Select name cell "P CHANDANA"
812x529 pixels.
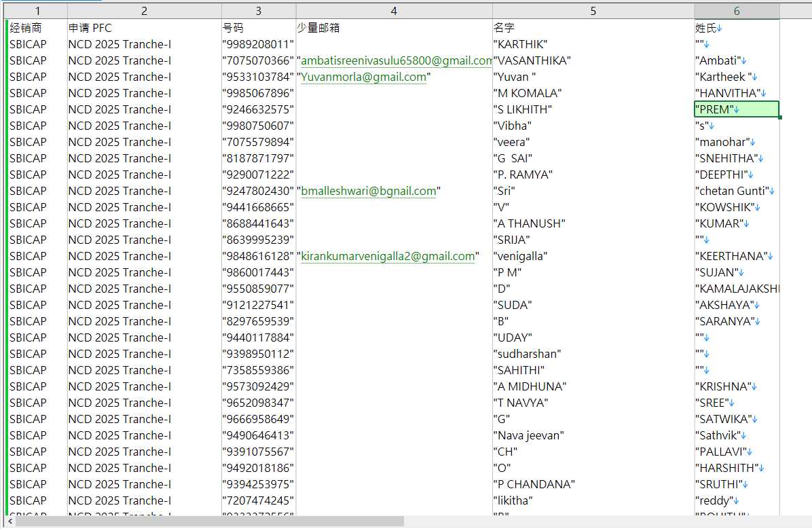click(x=593, y=484)
